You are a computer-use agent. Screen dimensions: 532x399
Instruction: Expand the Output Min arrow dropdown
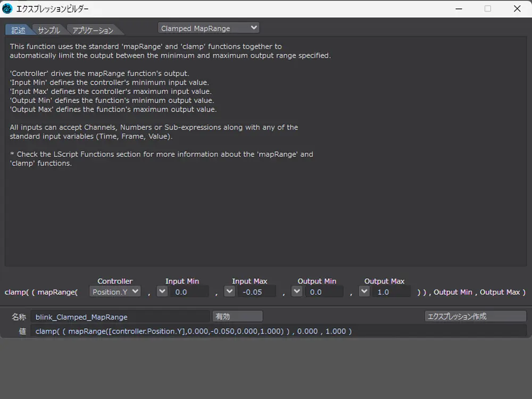297,292
